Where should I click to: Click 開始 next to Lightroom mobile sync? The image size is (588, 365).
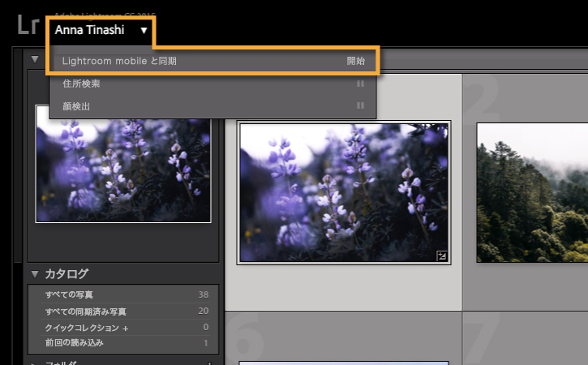point(355,61)
